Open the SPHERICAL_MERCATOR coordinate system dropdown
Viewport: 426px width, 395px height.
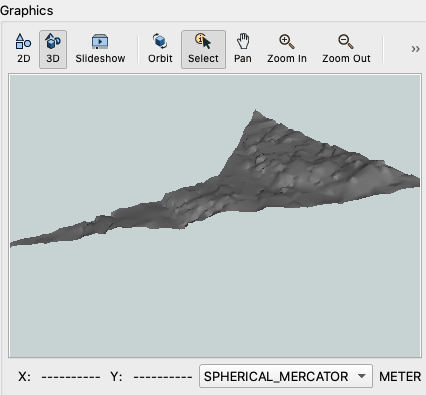click(286, 376)
